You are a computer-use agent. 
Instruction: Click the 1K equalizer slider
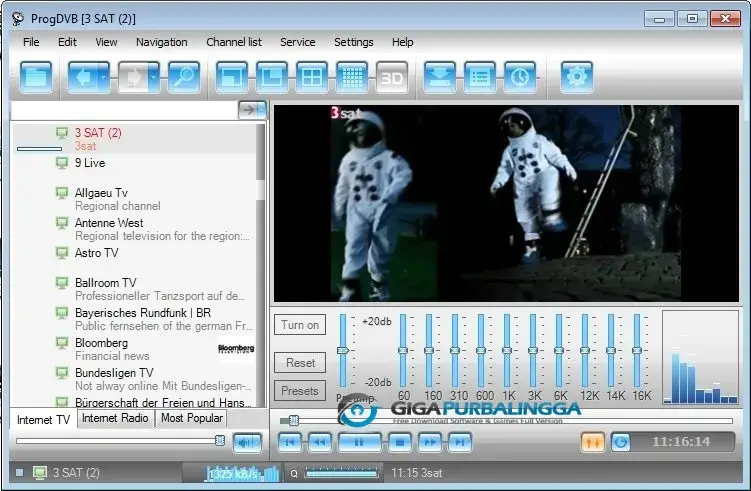[507, 351]
